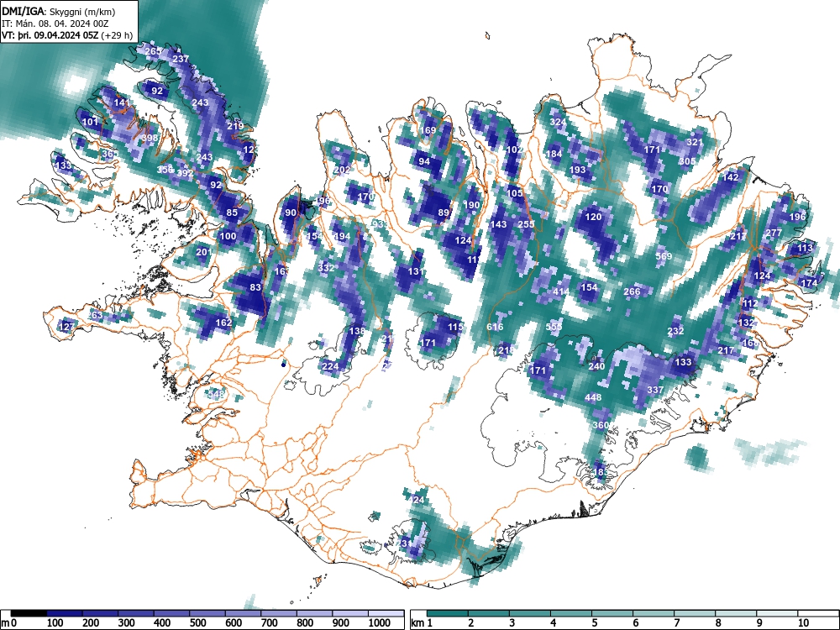Click the visibility value 263
This screenshot has height=630, width=840.
coord(95,315)
